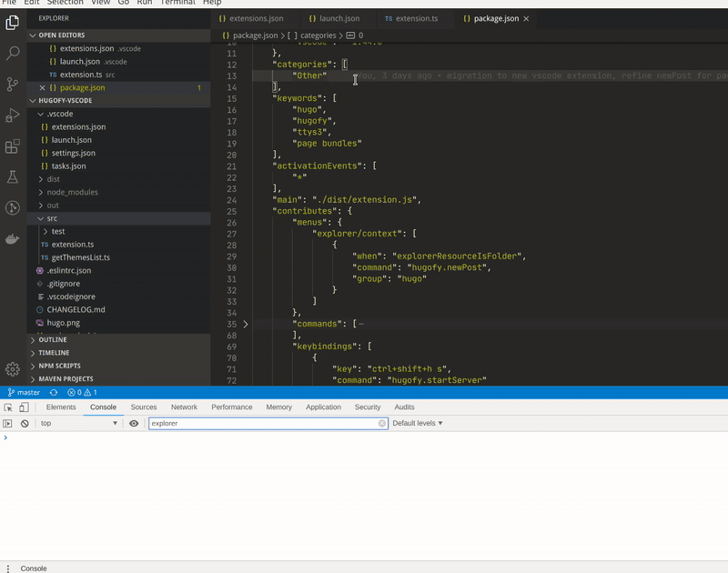
Task: Activate DevTools inspect element picker
Action: (8, 407)
